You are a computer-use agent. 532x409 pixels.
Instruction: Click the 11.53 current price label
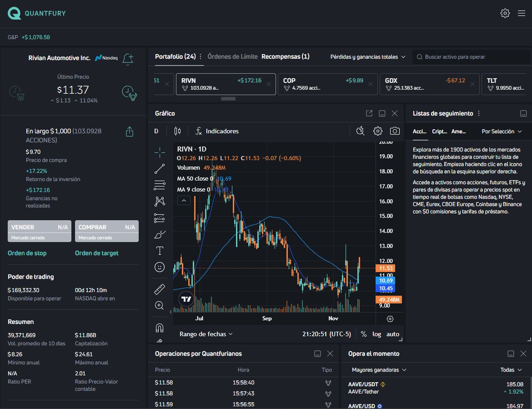click(x=385, y=268)
